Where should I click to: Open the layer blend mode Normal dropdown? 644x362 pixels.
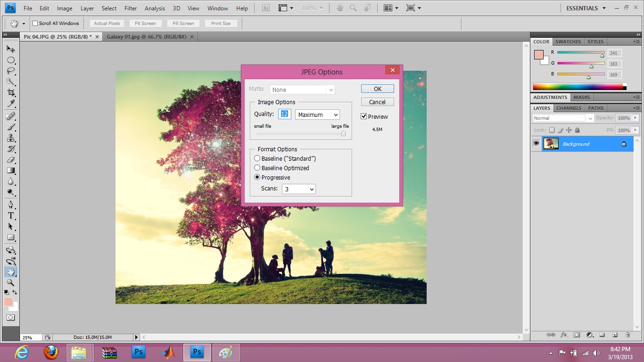click(x=563, y=118)
